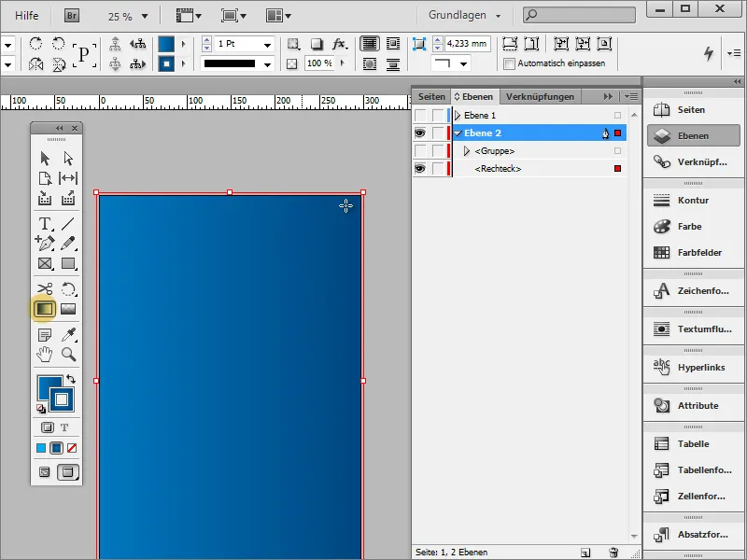Select the Pen tool
Screen dimensions: 747x560
(48, 242)
